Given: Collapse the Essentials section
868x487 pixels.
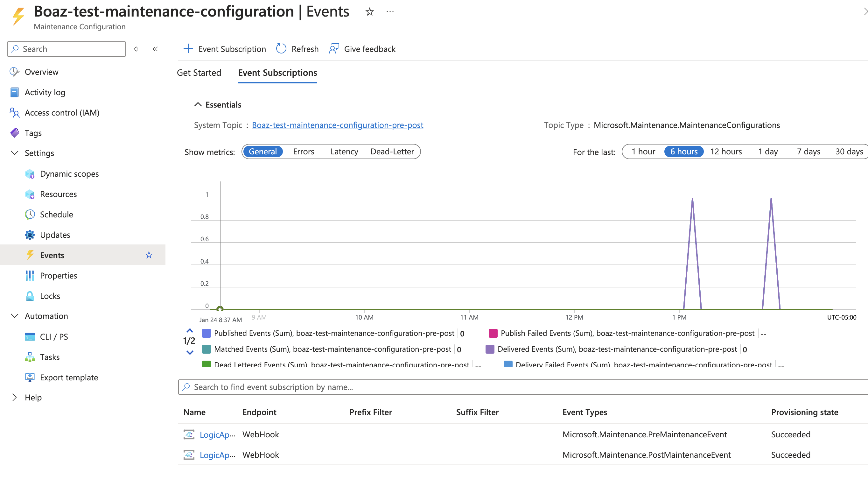Looking at the screenshot, I should [x=198, y=105].
